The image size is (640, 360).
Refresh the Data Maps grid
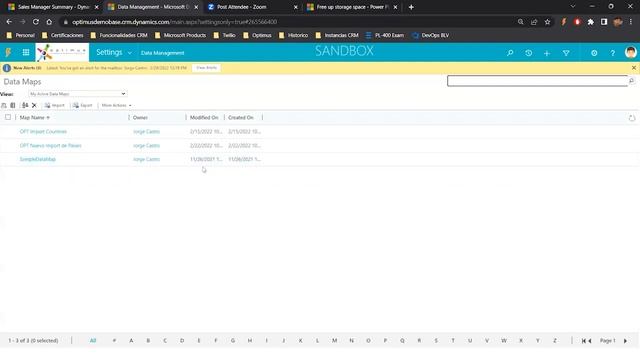coord(632,118)
